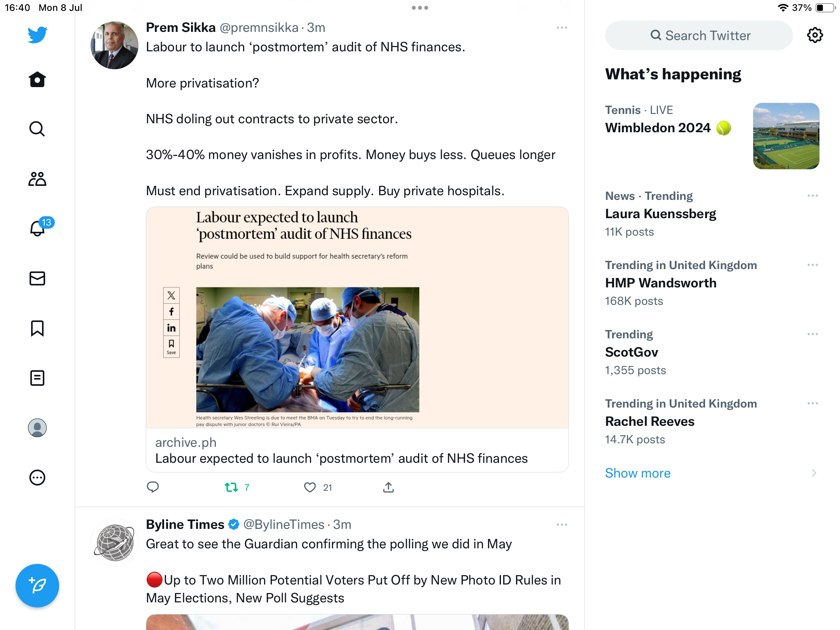Image resolution: width=840 pixels, height=630 pixels.
Task: Like Prem Sikka's NHS audit post
Action: tap(310, 487)
